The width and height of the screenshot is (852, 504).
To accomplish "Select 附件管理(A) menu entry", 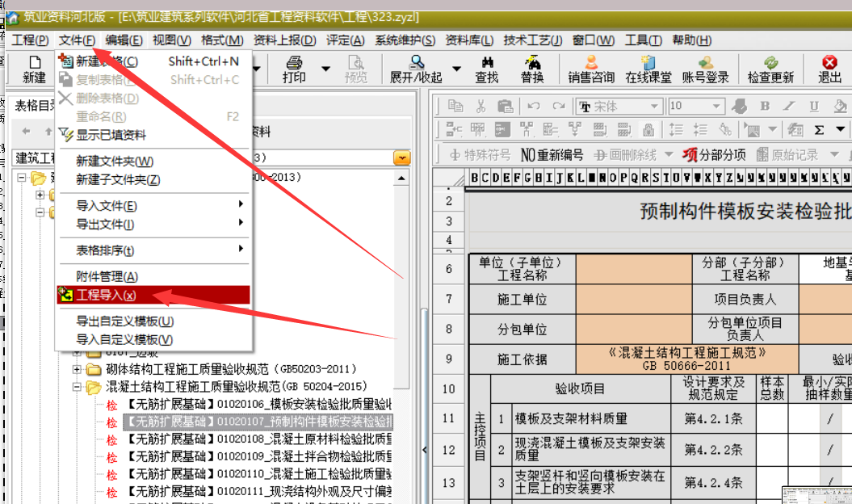I will click(153, 277).
